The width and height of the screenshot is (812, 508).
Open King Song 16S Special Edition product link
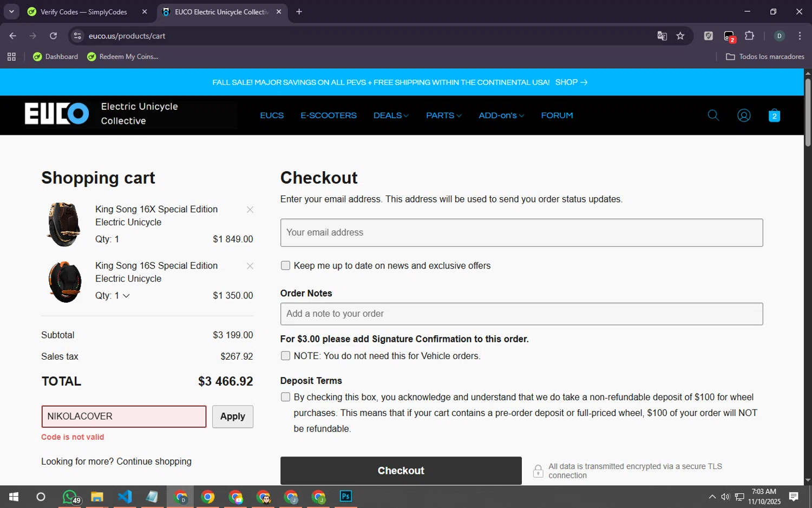[156, 272]
